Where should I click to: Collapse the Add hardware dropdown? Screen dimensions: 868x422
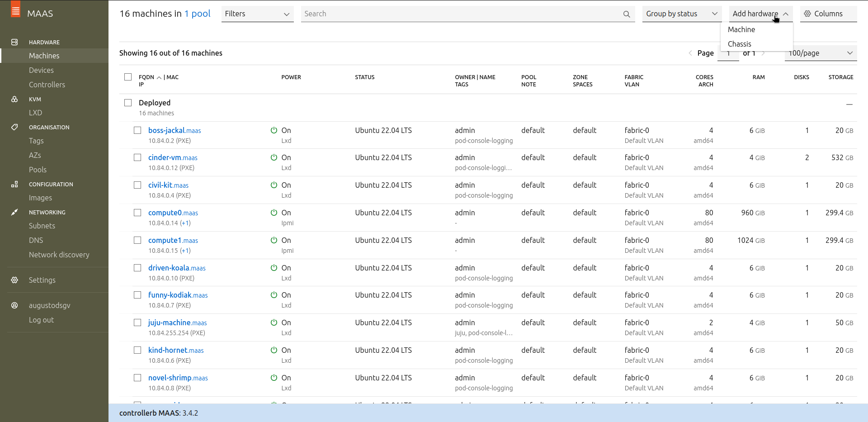(761, 14)
